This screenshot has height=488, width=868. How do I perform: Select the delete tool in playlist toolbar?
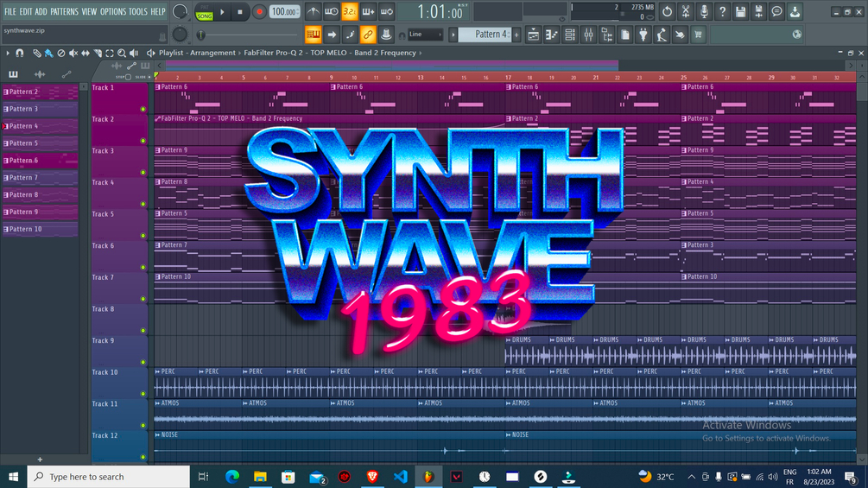(x=61, y=53)
